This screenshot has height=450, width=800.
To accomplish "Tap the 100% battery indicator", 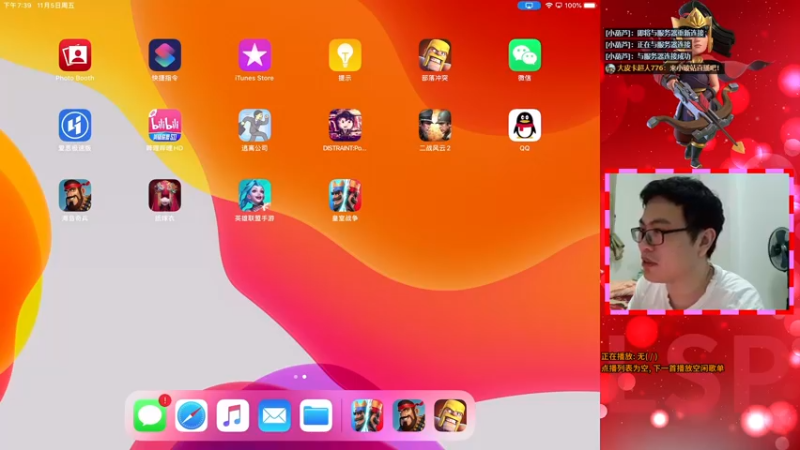I will pyautogui.click(x=580, y=5).
